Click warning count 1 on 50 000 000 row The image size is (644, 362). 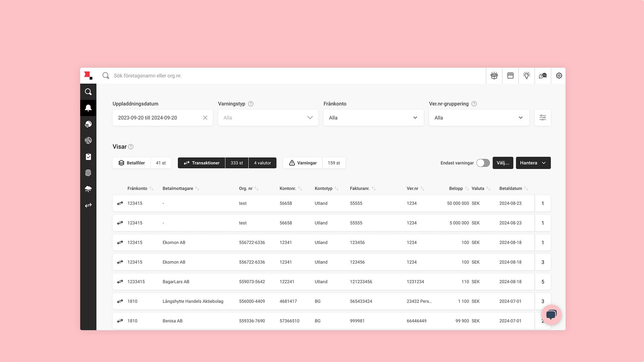coord(543,203)
